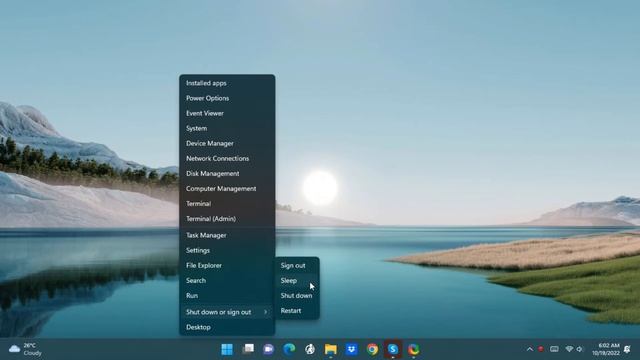The height and width of the screenshot is (360, 640).
Task: Open the colorful swirl app on the taskbar
Action: point(413,349)
